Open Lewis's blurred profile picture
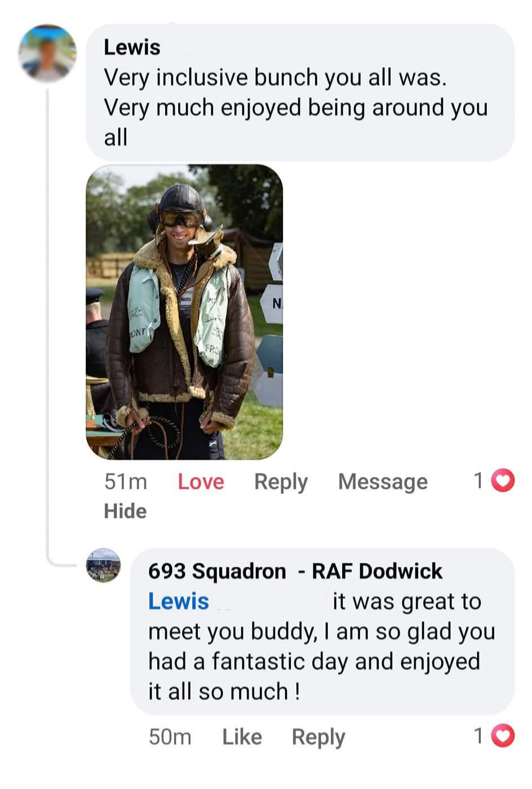532x789 pixels. pyautogui.click(x=47, y=53)
